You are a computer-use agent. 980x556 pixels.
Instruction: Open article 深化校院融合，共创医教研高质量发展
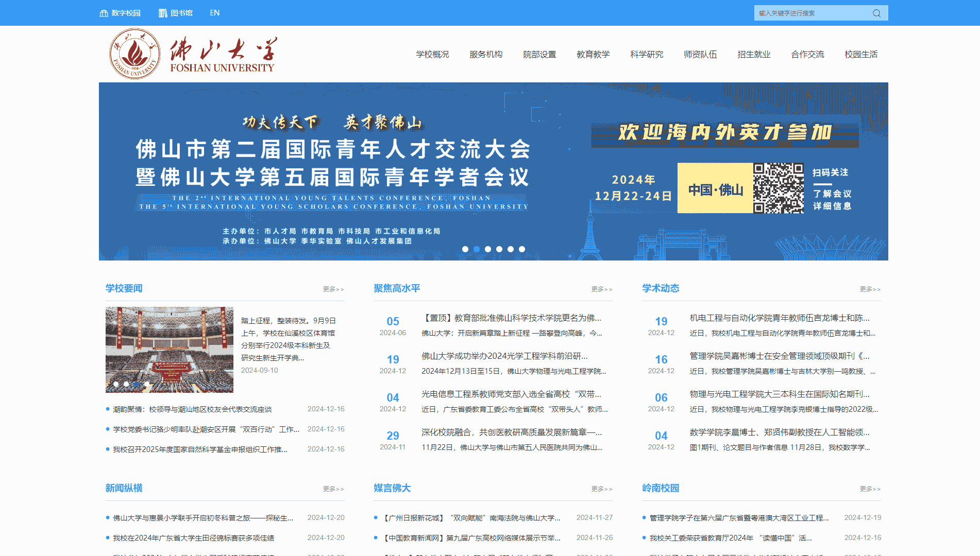tap(512, 432)
